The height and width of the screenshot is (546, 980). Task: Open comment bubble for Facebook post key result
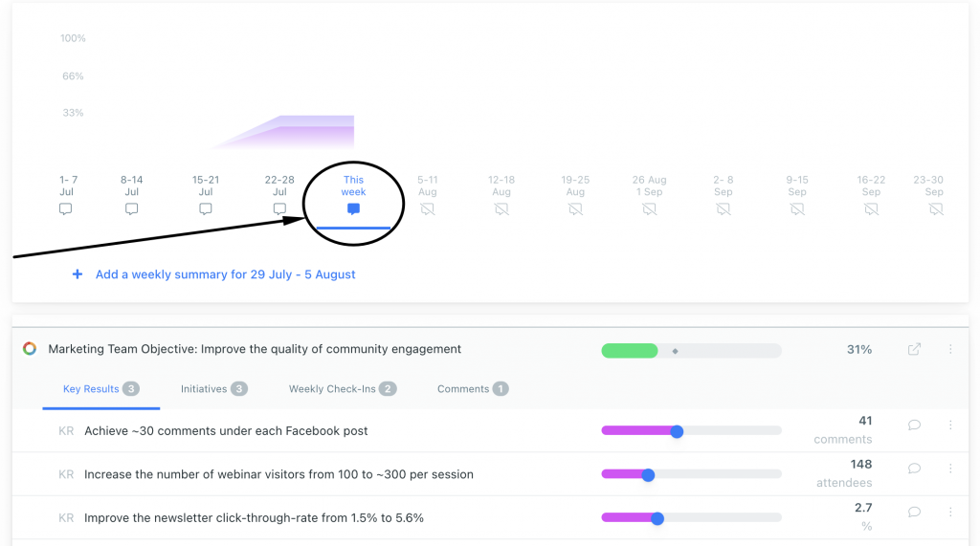(x=914, y=426)
